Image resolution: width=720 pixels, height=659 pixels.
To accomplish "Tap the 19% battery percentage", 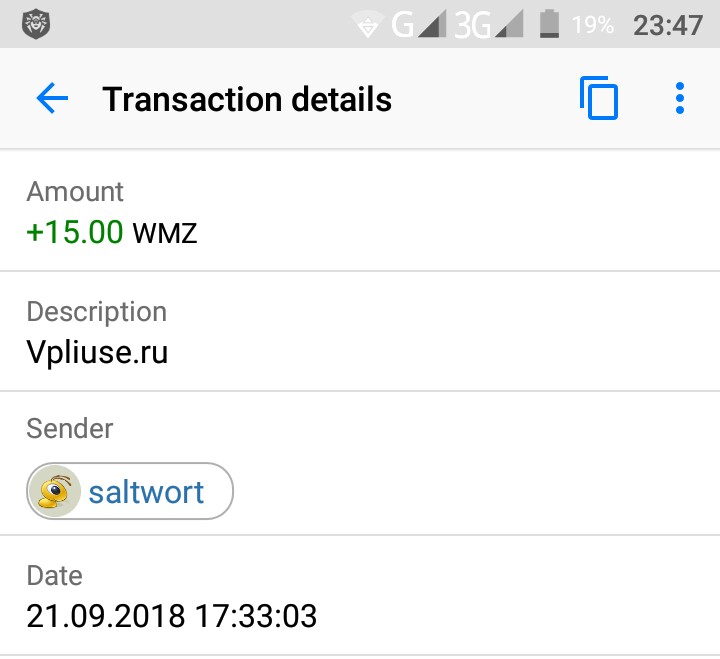I will tap(592, 25).
